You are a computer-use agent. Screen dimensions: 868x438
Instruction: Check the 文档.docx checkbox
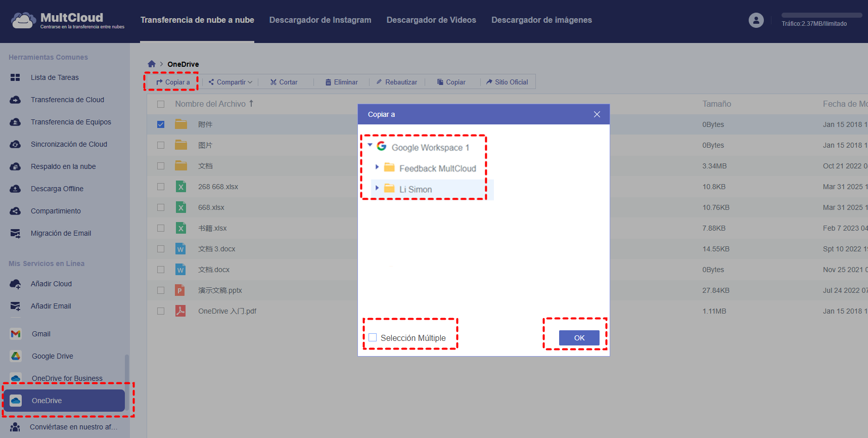[x=161, y=270]
